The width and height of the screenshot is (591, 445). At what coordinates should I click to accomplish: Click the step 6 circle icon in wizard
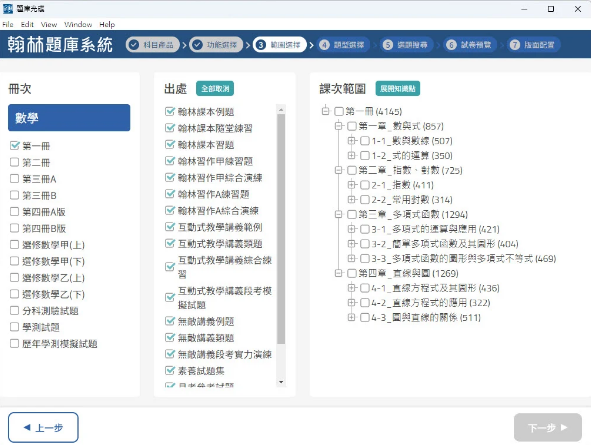(x=451, y=45)
